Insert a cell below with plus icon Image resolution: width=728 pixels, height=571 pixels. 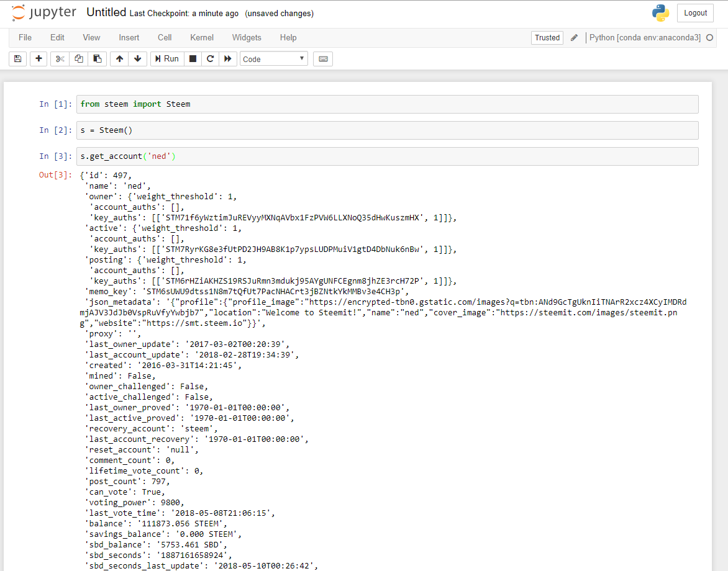pyautogui.click(x=39, y=59)
